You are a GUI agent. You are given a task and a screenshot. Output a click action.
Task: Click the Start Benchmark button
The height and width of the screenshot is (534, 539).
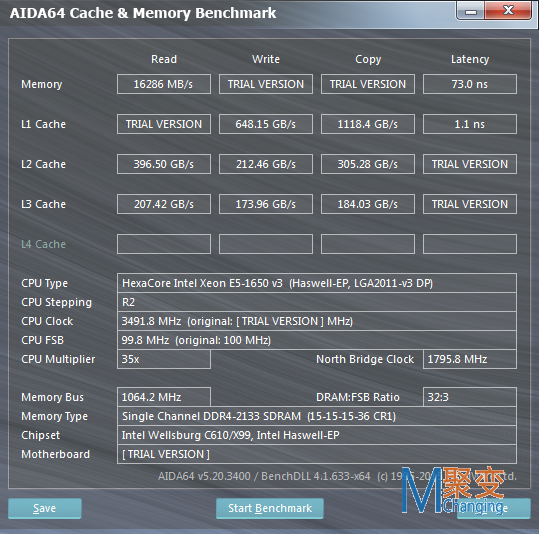click(270, 508)
